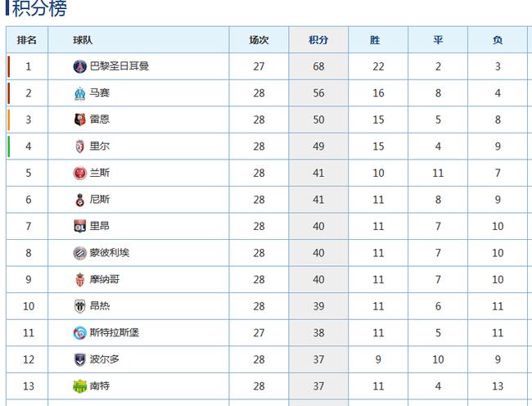
Task: Click the 胜 wins column header
Action: pos(377,40)
